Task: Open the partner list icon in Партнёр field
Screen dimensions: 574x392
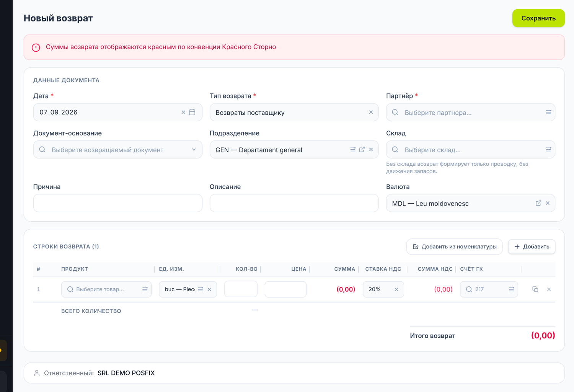Action: [x=548, y=112]
